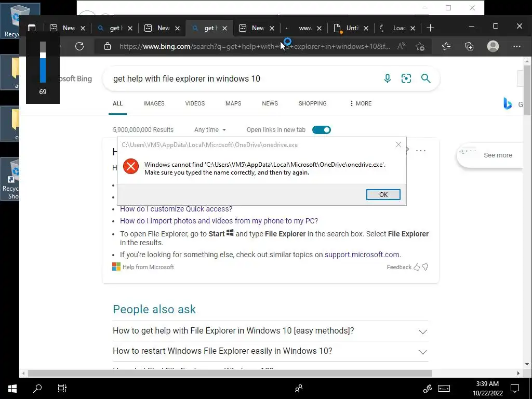This screenshot has height=399, width=532.
Task: Open the Windows Start menu
Action: tap(12, 389)
